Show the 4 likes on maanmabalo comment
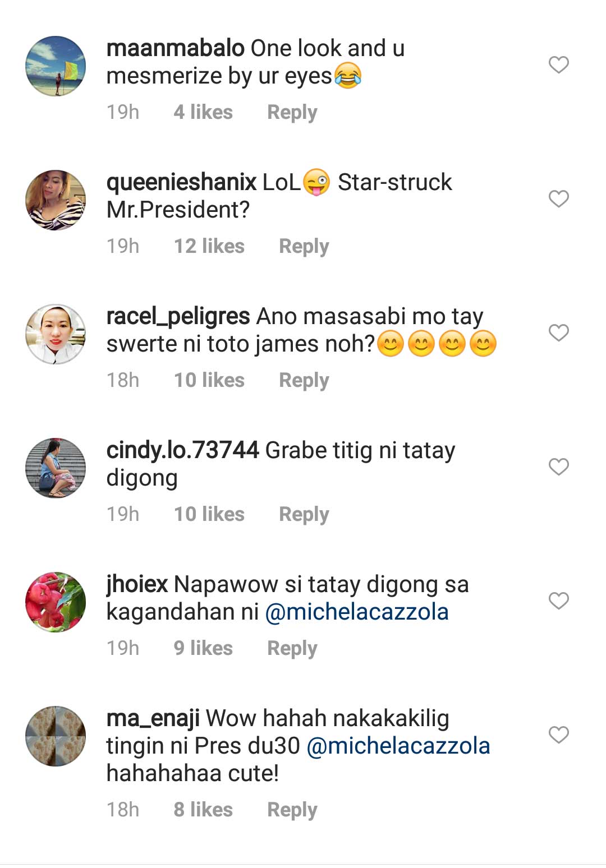This screenshot has height=868, width=606. click(x=203, y=112)
